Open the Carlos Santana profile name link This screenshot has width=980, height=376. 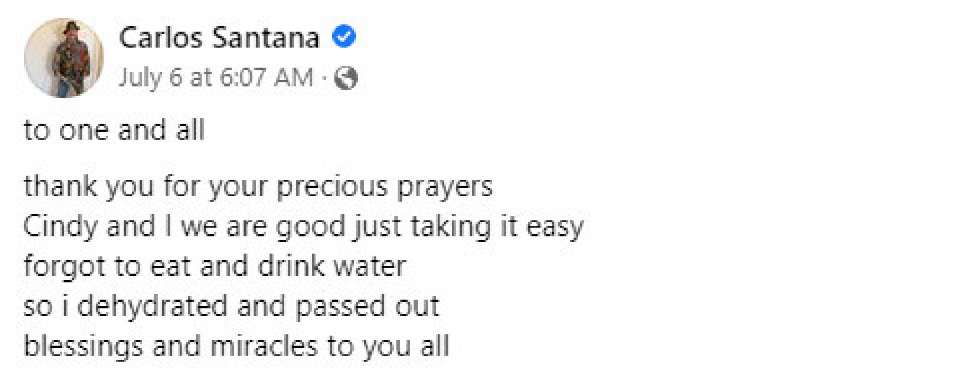click(x=219, y=38)
